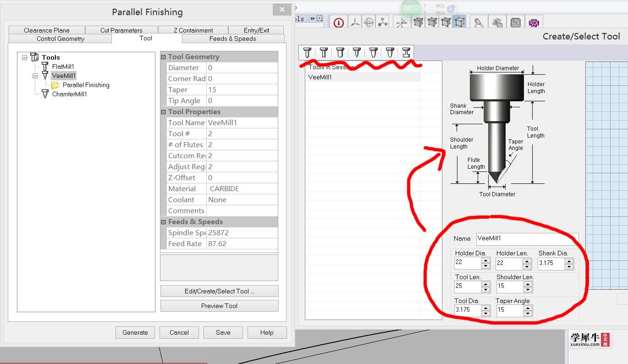The width and height of the screenshot is (628, 364).
Task: Select VeeMill1 in the Tools tree
Action: (64, 76)
